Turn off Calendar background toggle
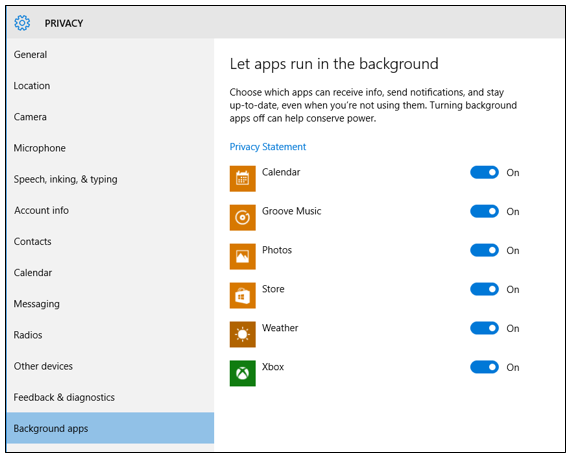574x462 pixels. pos(484,172)
